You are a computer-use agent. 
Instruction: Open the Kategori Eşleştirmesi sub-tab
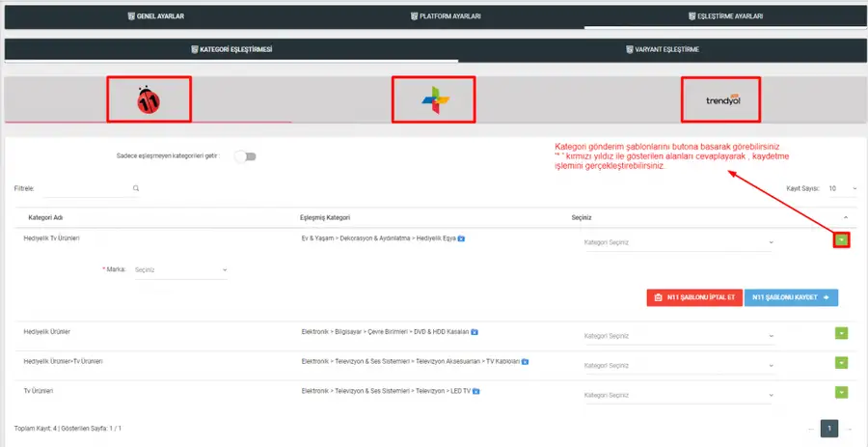point(231,50)
